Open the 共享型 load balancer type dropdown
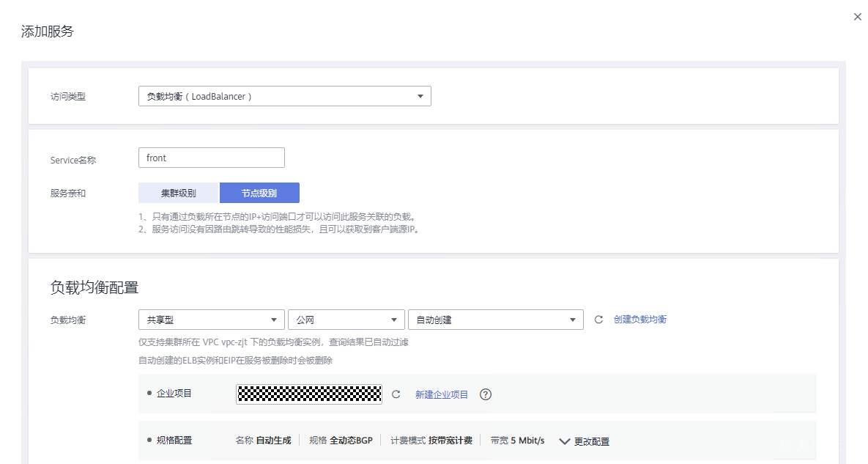This screenshot has height=464, width=868. coord(212,320)
